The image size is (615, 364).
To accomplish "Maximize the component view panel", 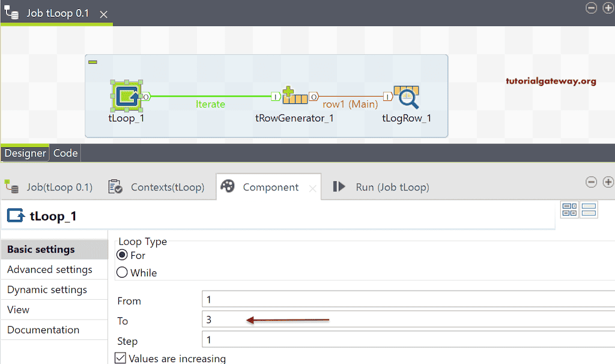I will [608, 182].
